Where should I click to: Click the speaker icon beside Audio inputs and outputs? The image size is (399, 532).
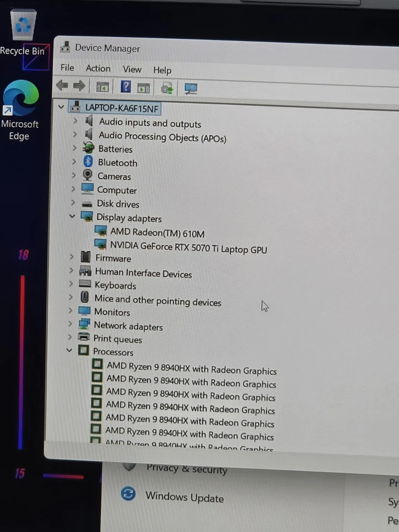[89, 120]
